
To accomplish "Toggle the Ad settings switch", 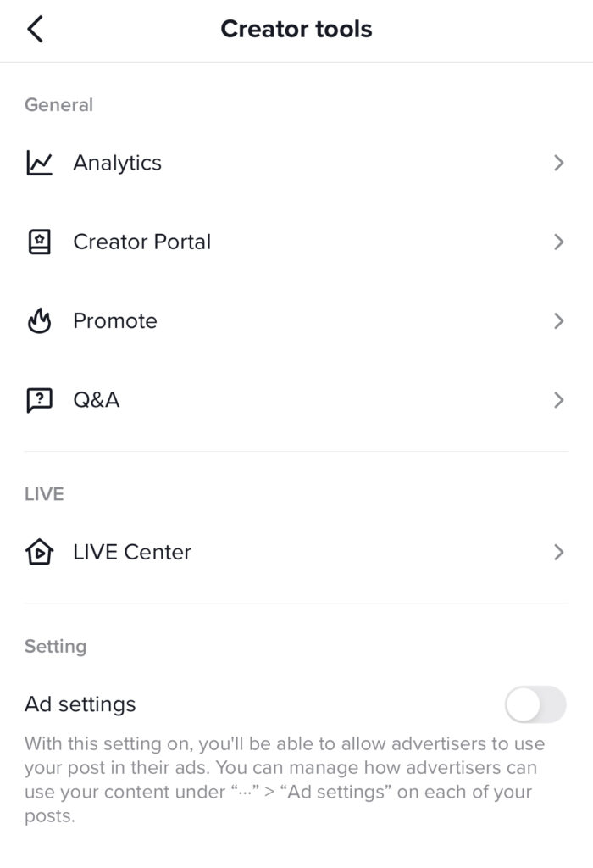I will 535,704.
